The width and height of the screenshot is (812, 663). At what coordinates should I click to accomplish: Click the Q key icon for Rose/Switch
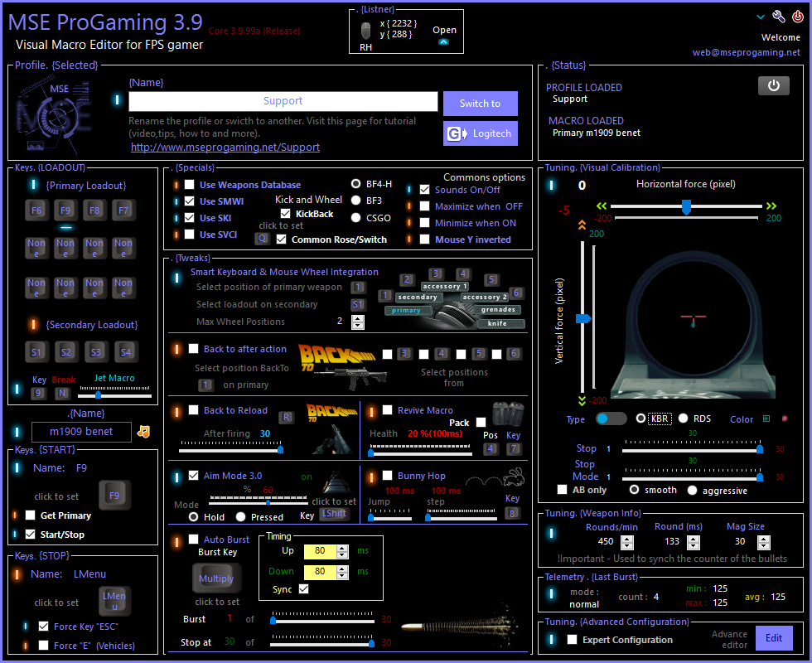263,239
